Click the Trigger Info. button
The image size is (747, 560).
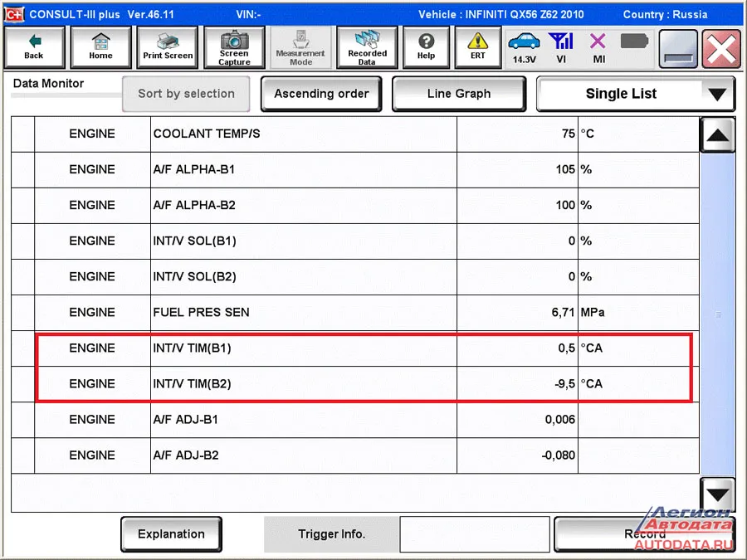pyautogui.click(x=331, y=533)
